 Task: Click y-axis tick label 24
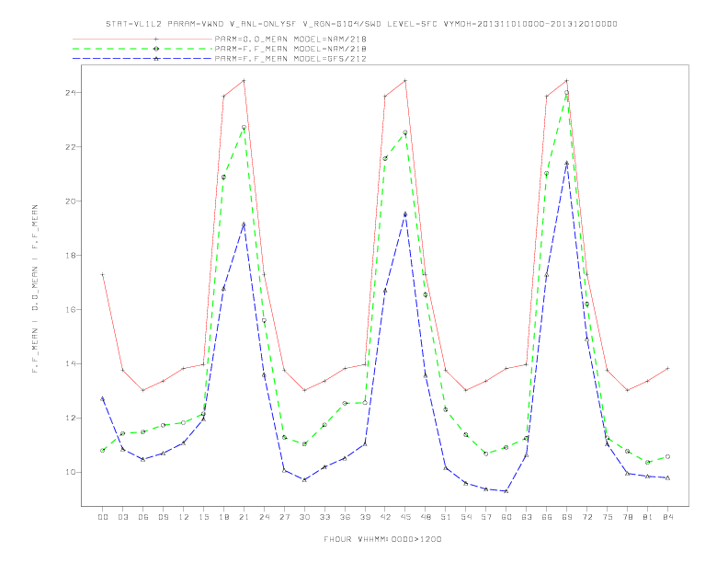click(71, 93)
